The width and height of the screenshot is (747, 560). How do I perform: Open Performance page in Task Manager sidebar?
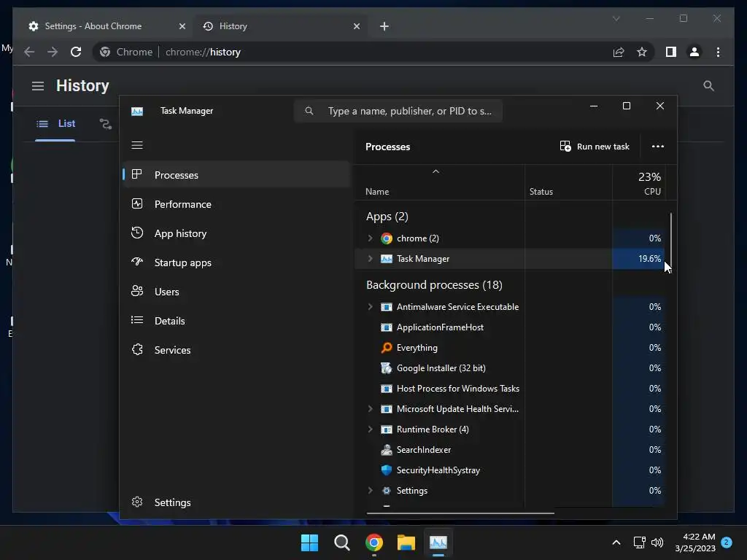[237, 204]
